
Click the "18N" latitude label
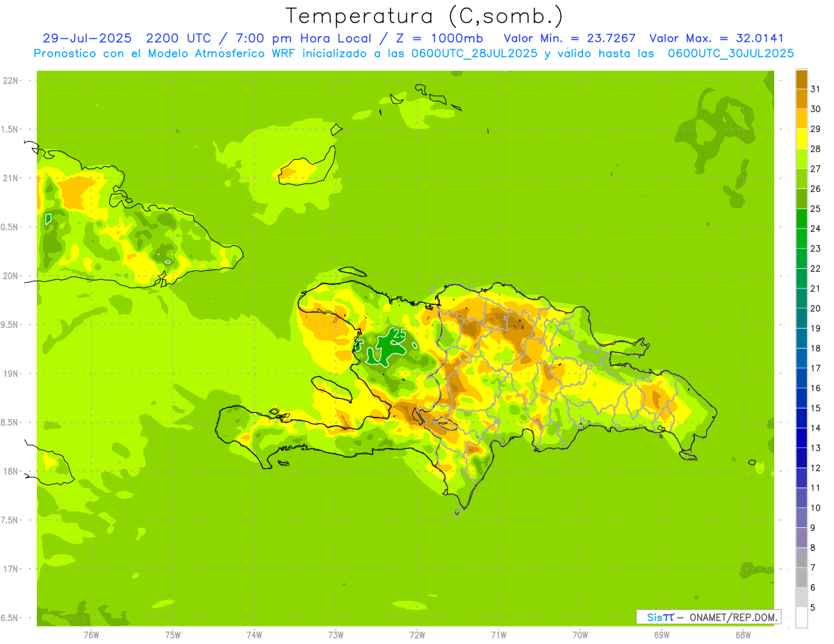coord(10,471)
